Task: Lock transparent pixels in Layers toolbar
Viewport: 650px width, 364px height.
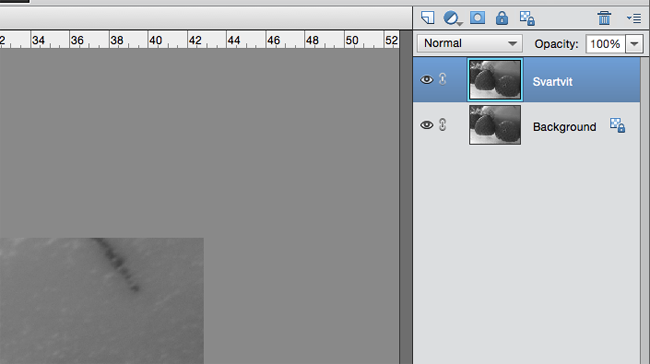Action: (527, 18)
